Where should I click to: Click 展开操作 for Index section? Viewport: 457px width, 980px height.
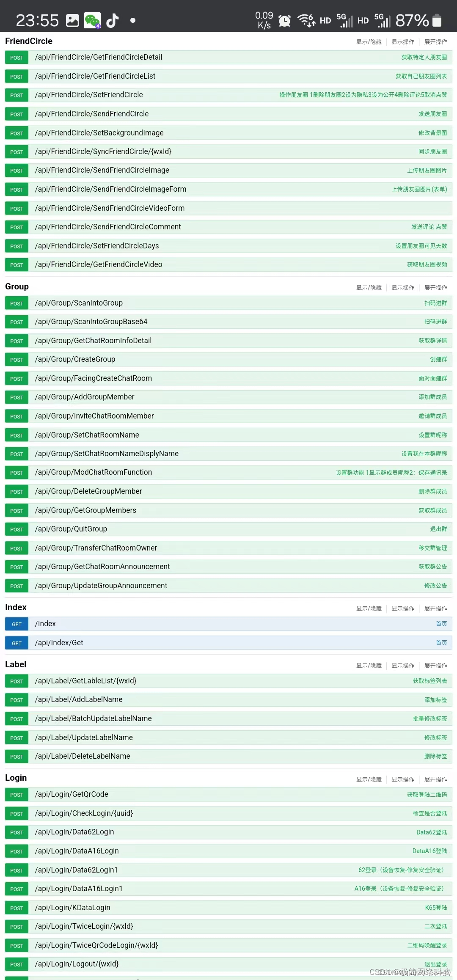pos(436,608)
